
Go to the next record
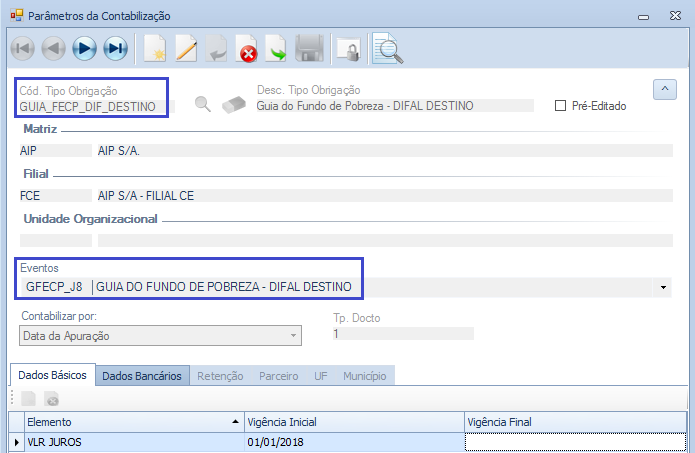pos(84,48)
